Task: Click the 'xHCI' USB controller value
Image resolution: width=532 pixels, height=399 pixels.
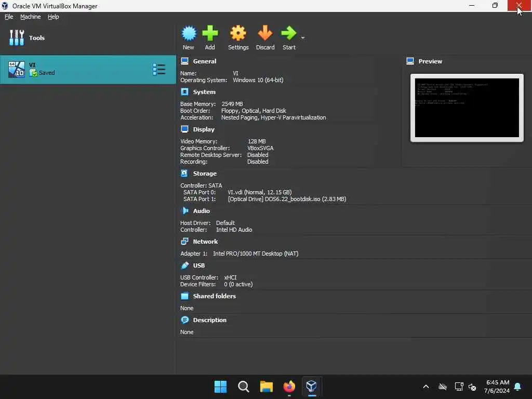Action: click(x=230, y=277)
